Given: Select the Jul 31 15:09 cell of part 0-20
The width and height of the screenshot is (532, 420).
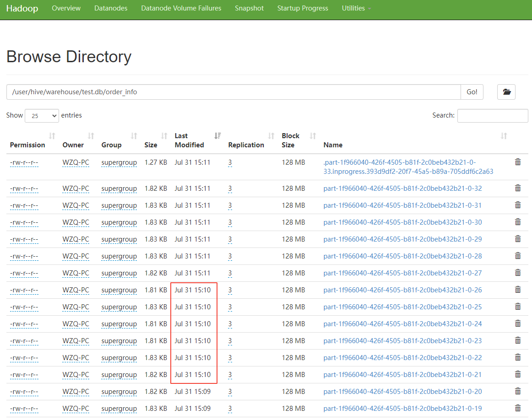Looking at the screenshot, I should tap(192, 392).
